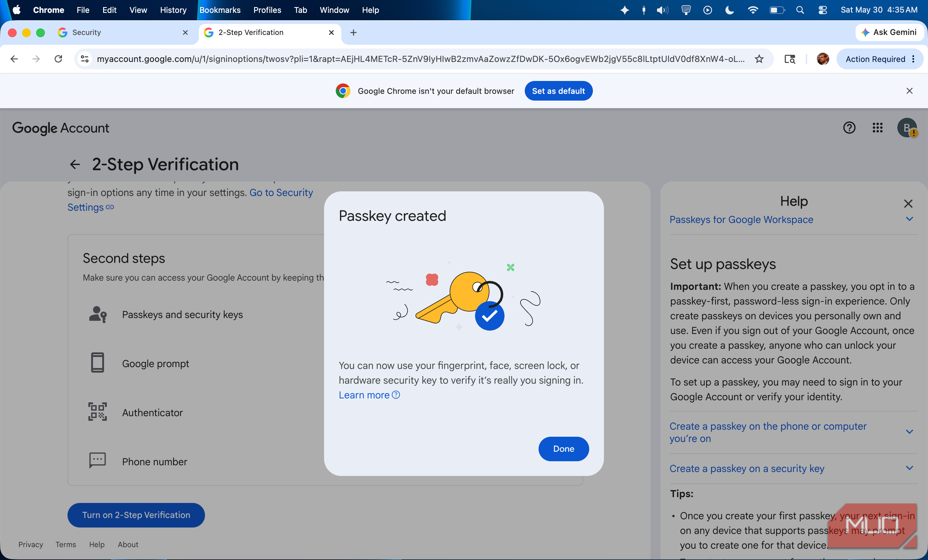
Task: Expand Create a passkey on the phone or computer
Action: coord(909,432)
